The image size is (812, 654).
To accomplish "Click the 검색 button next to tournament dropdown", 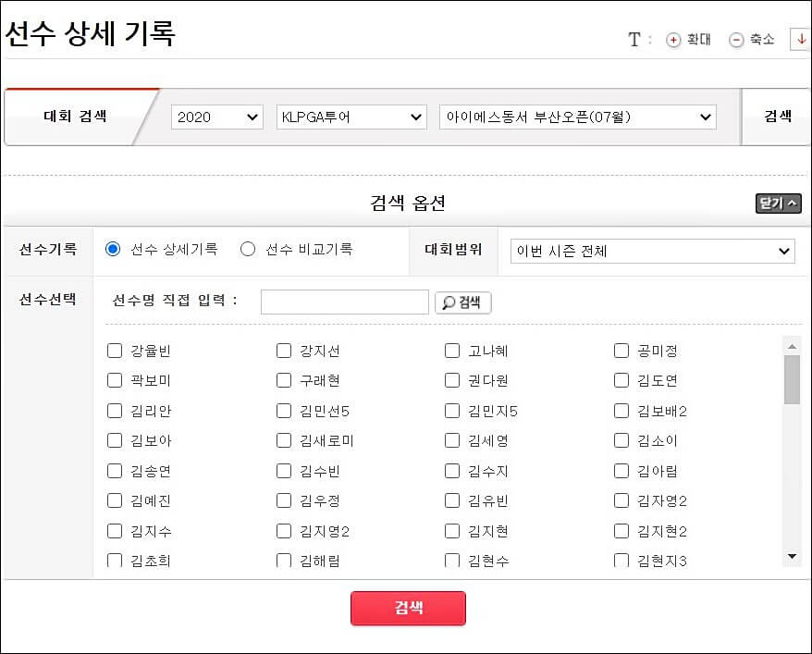I will tap(776, 116).
